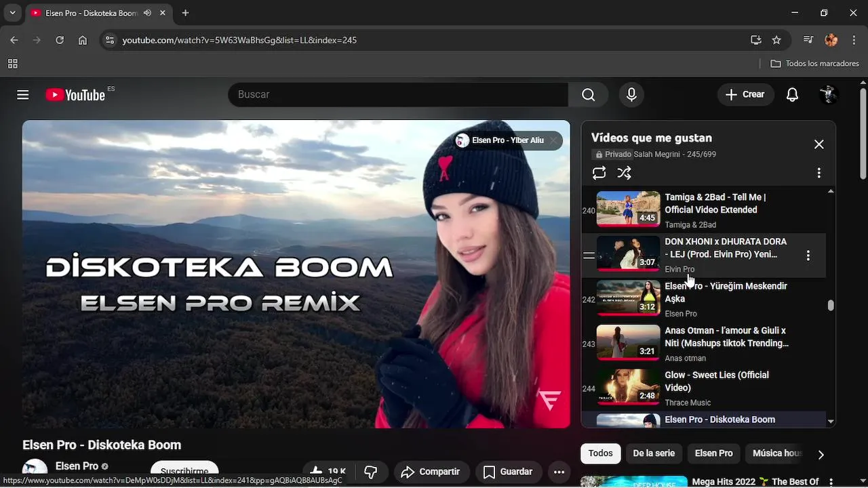Open Anas Otman - l'amour & Giuli x Niti title
The height and width of the screenshot is (488, 868).
click(726, 337)
